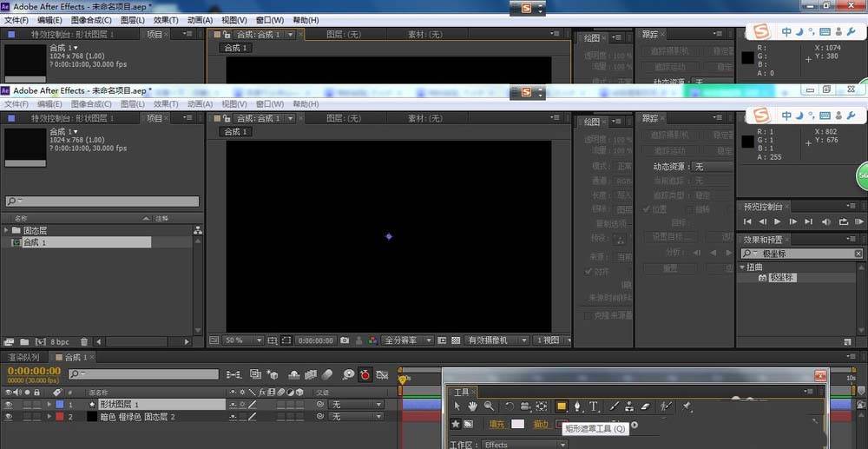The height and width of the screenshot is (449, 868).
Task: Take snapshot with viewer camera icon
Action: coord(345,340)
